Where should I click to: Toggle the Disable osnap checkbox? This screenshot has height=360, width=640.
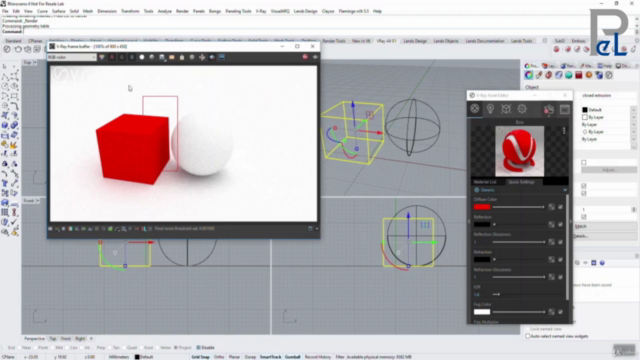198,348
